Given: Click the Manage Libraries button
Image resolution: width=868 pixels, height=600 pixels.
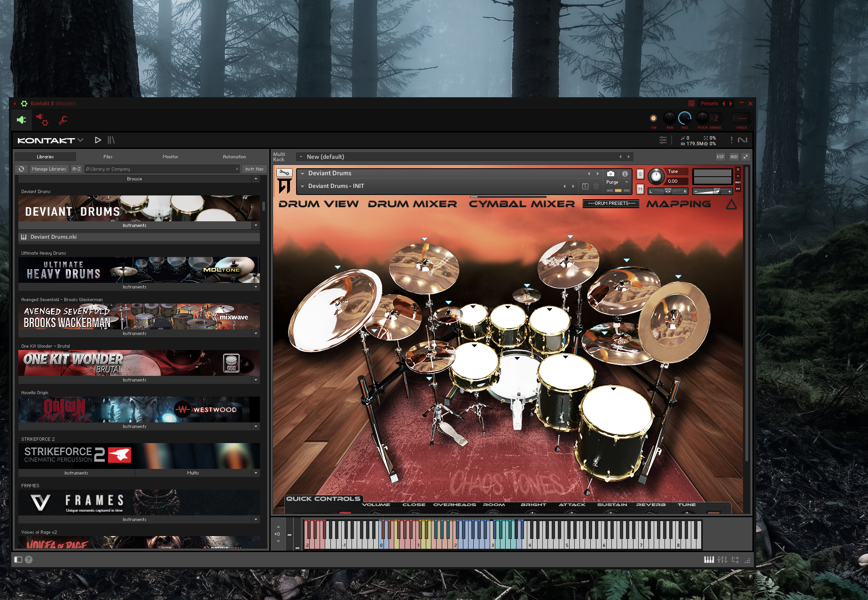Looking at the screenshot, I should coord(49,169).
